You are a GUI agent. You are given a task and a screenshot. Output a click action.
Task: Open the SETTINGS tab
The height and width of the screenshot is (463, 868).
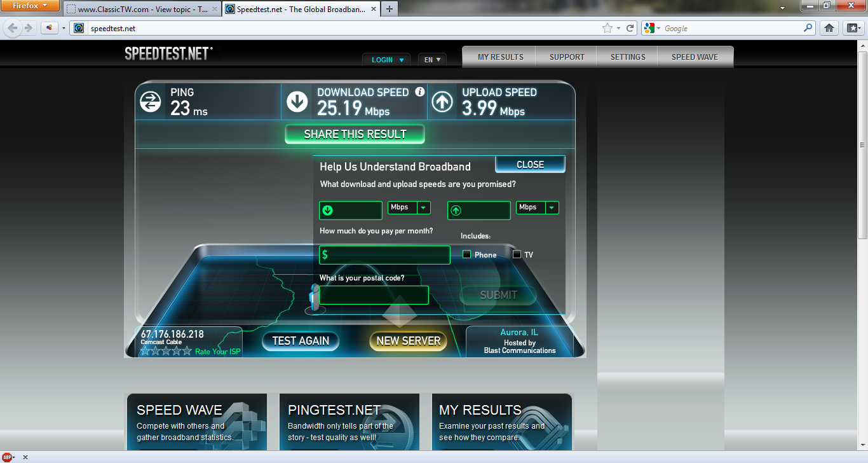(628, 57)
